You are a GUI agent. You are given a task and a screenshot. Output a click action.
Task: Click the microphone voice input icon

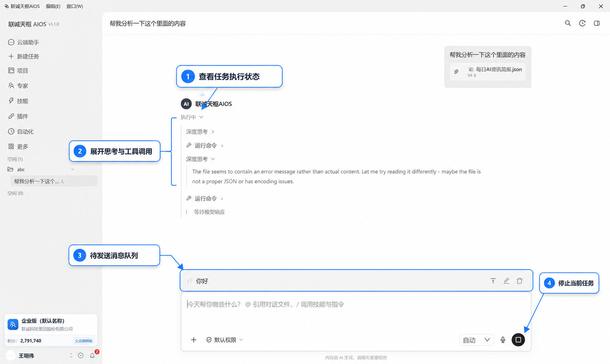tap(503, 340)
